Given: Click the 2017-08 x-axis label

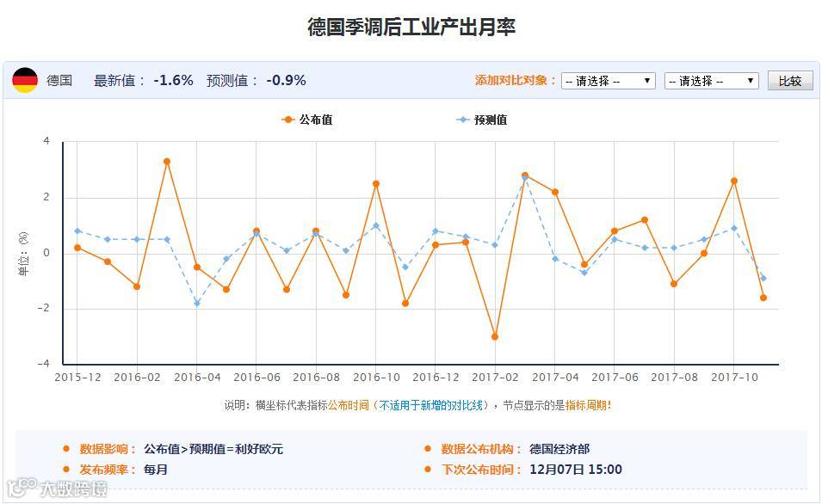Looking at the screenshot, I should (x=674, y=378).
